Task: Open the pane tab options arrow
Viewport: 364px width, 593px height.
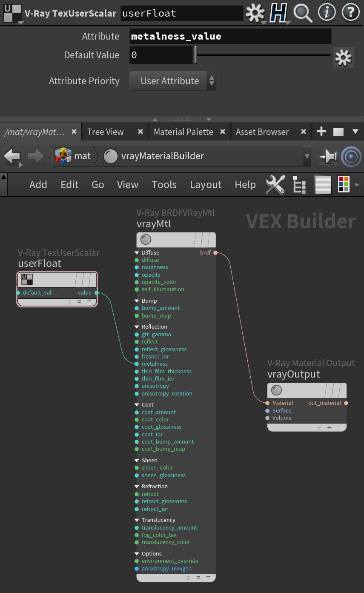Action: click(355, 132)
